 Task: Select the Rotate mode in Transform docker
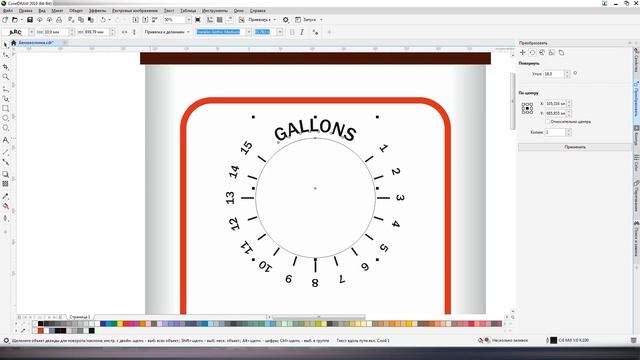pyautogui.click(x=532, y=53)
